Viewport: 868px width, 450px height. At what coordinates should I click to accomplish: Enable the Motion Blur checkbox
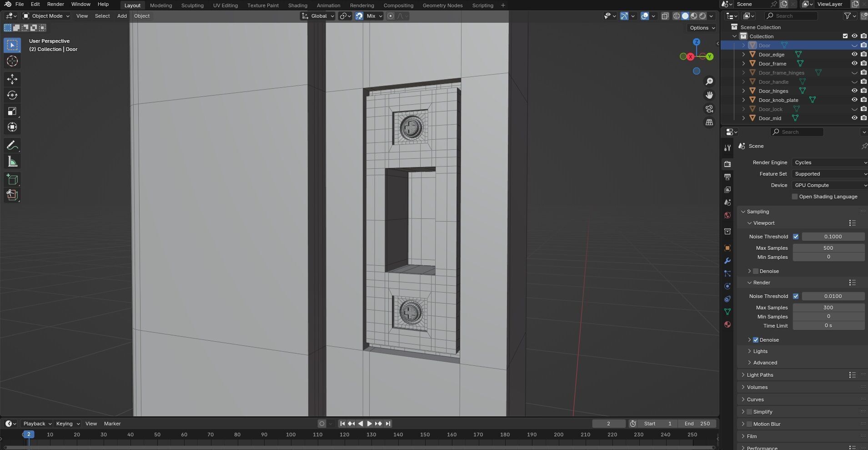pyautogui.click(x=749, y=424)
